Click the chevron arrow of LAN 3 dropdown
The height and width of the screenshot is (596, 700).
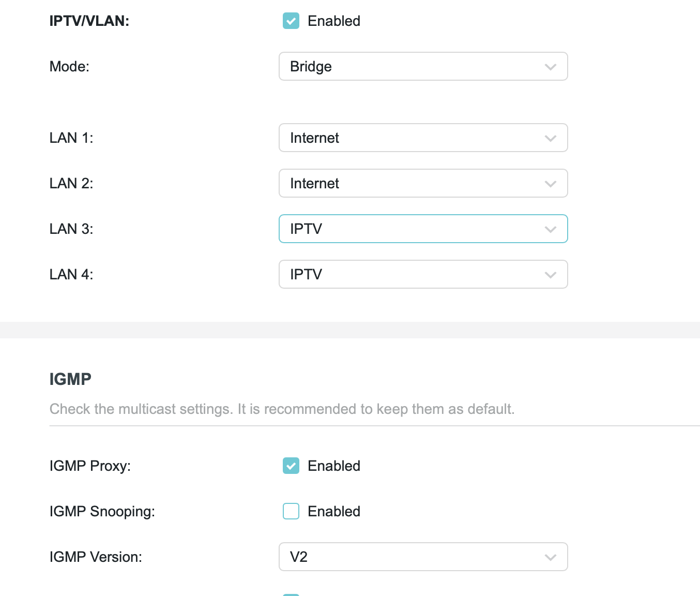point(551,229)
